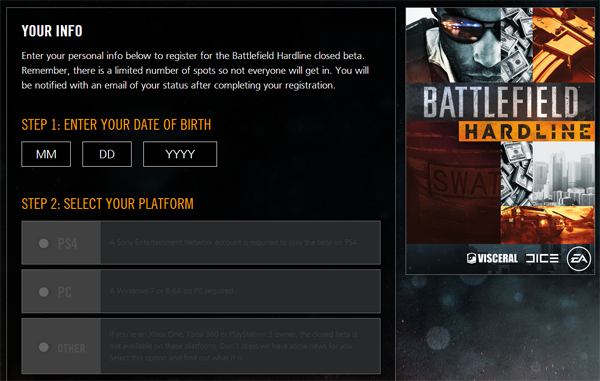
Task: Click the closed beta registration intro paragraph
Action: pyautogui.click(x=195, y=70)
